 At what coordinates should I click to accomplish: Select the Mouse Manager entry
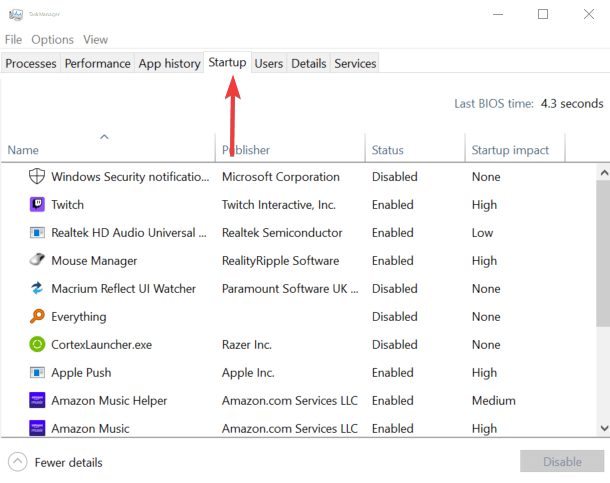point(94,261)
